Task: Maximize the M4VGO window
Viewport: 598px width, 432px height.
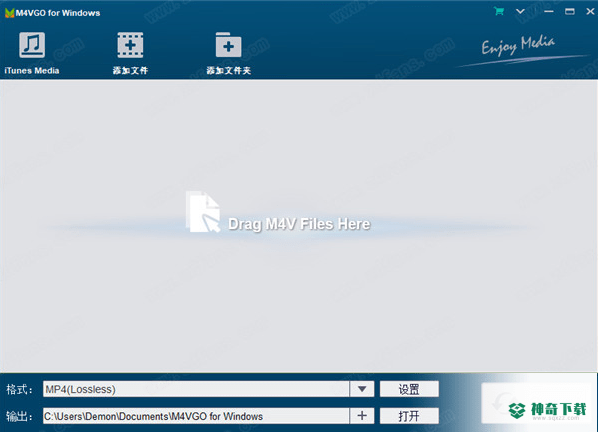Action: point(570,11)
